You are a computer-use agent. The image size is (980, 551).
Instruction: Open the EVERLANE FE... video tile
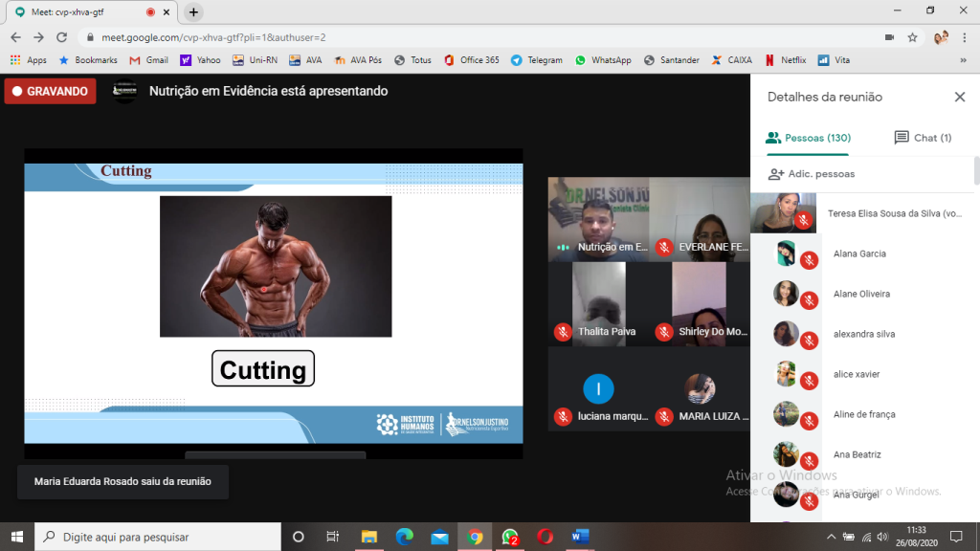click(700, 219)
